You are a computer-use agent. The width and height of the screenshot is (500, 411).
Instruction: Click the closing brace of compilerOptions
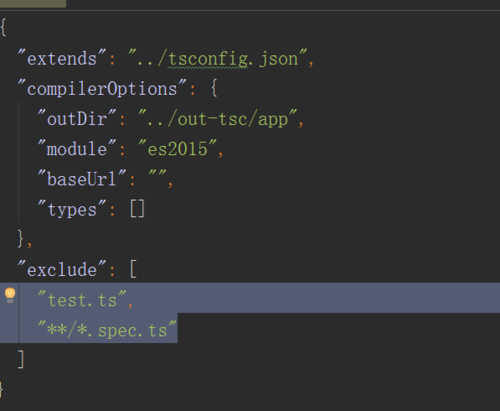(x=21, y=239)
